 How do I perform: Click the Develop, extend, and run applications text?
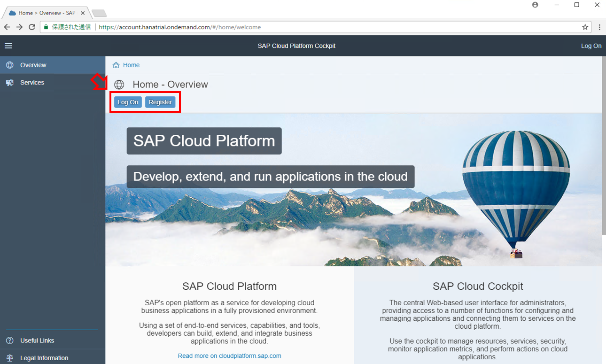[271, 177]
